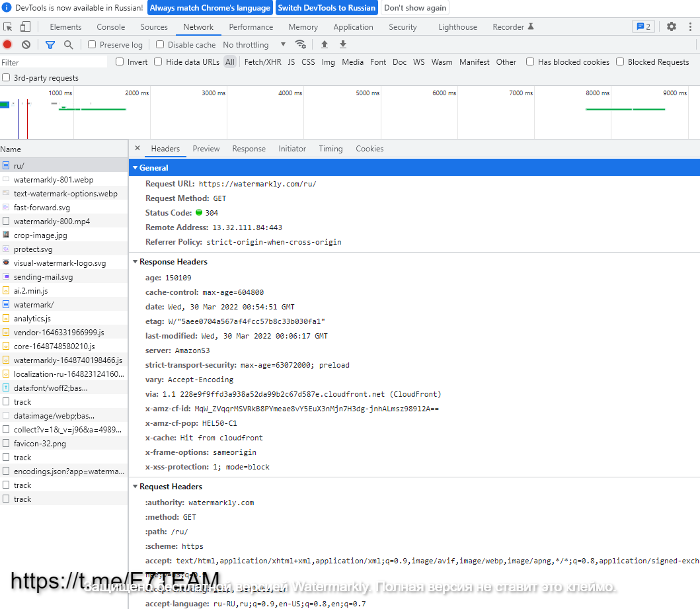
Task: Open the Recorder panel tab
Action: [x=513, y=27]
